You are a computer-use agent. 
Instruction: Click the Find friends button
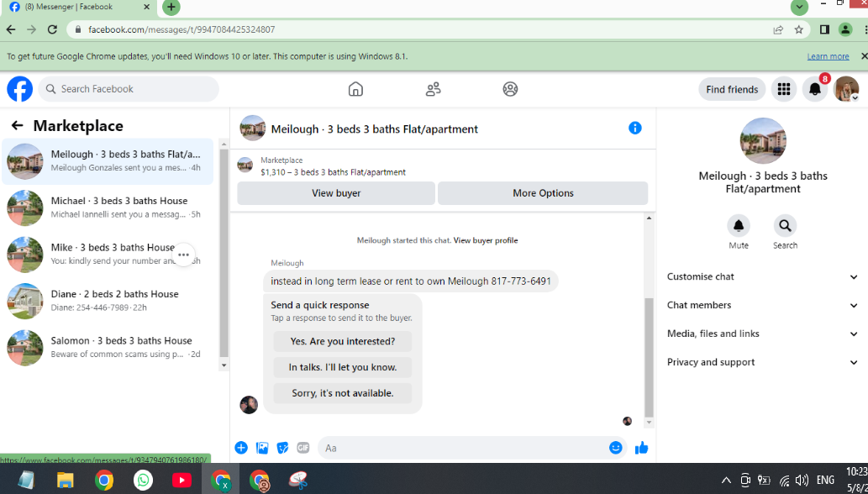tap(732, 90)
